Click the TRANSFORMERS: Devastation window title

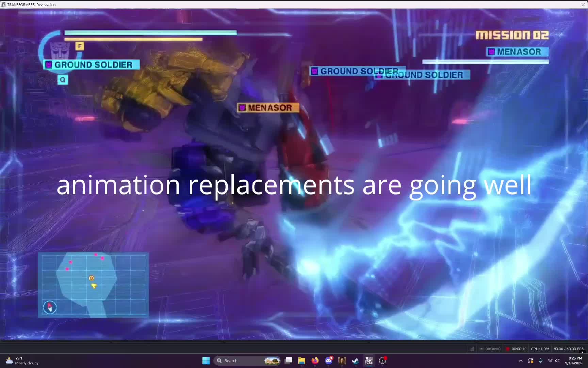31,4
